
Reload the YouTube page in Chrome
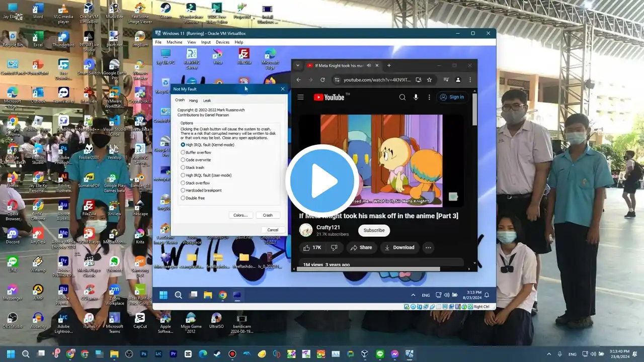[323, 79]
